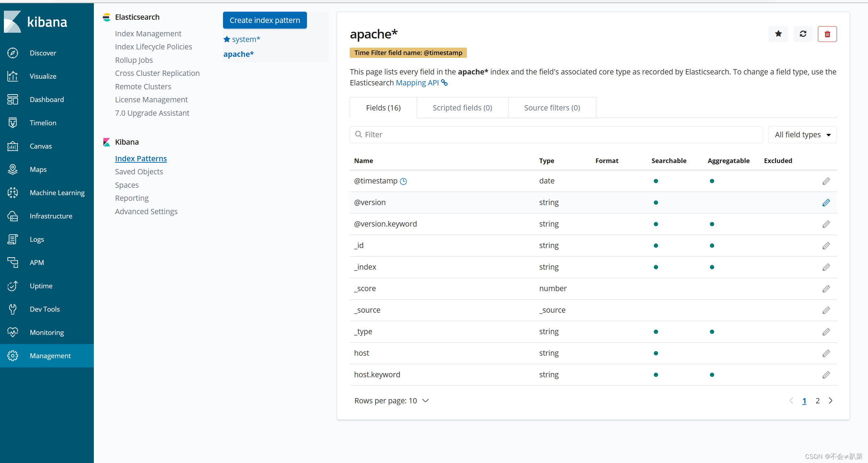Screen dimensions: 868x463
Task: Edit the _id field
Action: click(x=826, y=246)
